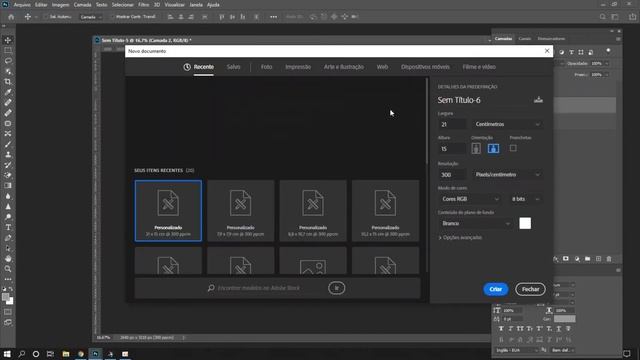Select the Eyedropper tool
Viewport: 640px width, 360px height.
8,92
